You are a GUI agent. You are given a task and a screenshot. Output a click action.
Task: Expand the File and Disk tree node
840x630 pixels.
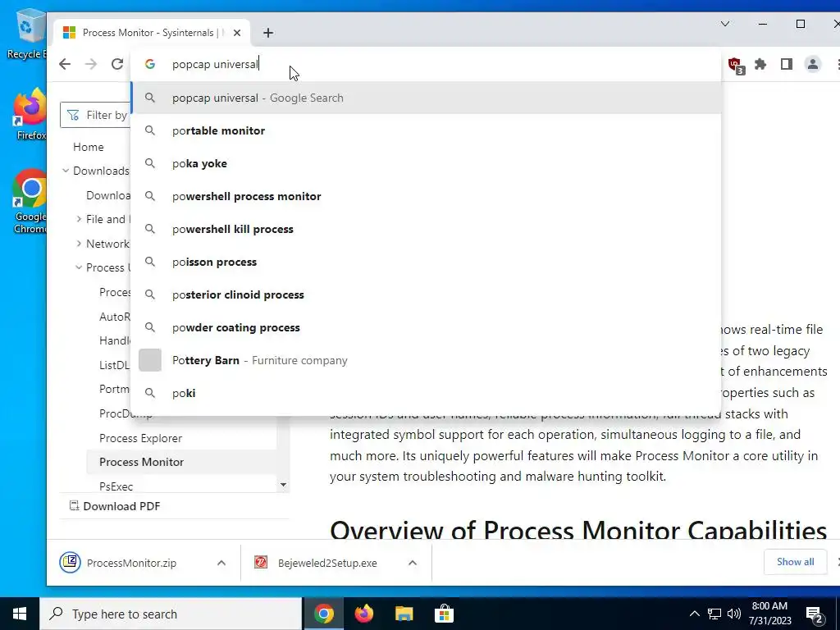tap(79, 219)
